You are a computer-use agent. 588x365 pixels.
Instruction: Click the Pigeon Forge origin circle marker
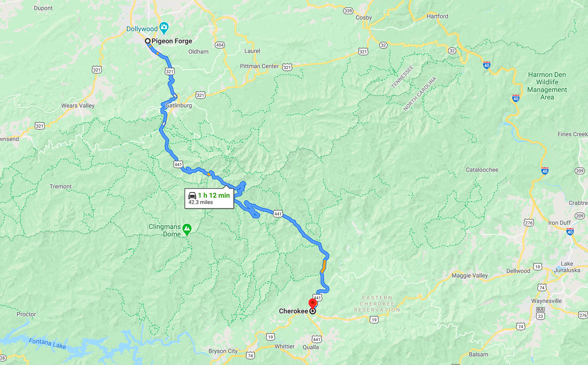click(x=147, y=41)
